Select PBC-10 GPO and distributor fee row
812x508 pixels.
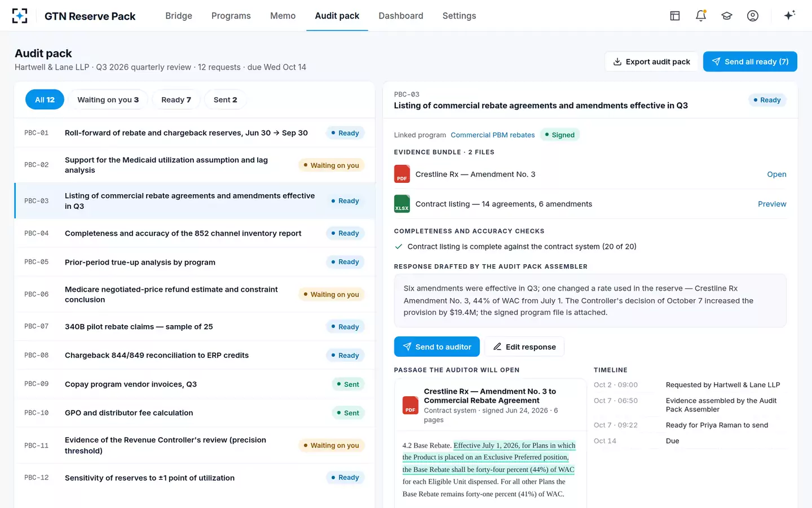[195, 413]
